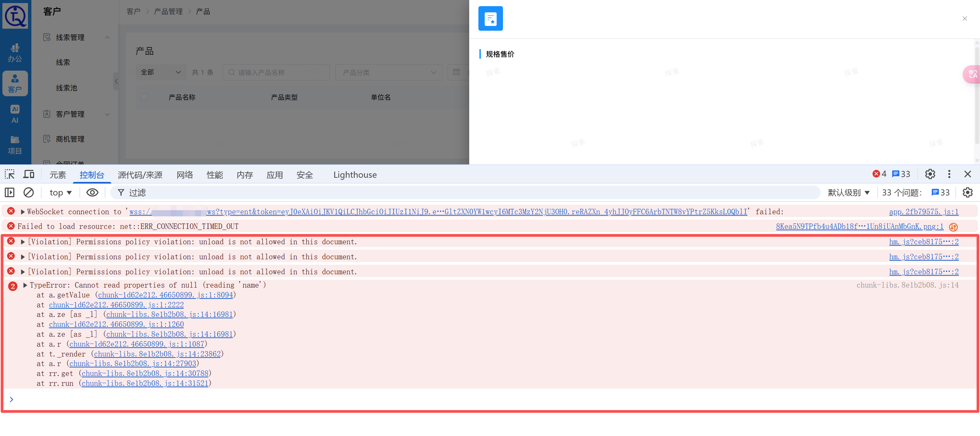
Task: Open the console settings gear icon
Action: click(967, 193)
